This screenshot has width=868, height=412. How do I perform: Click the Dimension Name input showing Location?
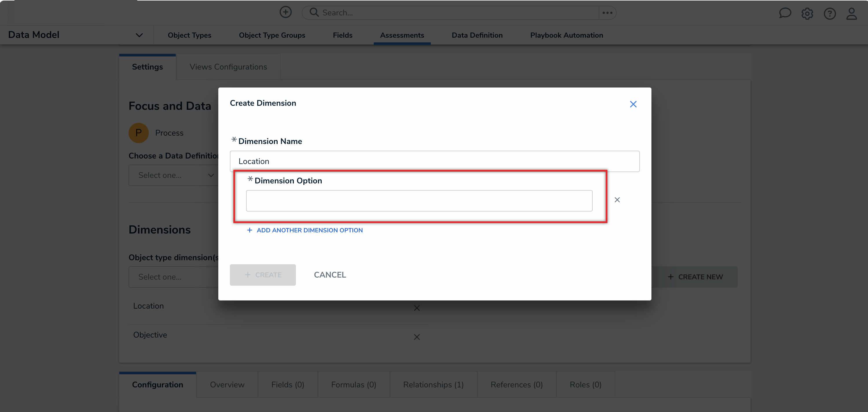click(x=434, y=161)
